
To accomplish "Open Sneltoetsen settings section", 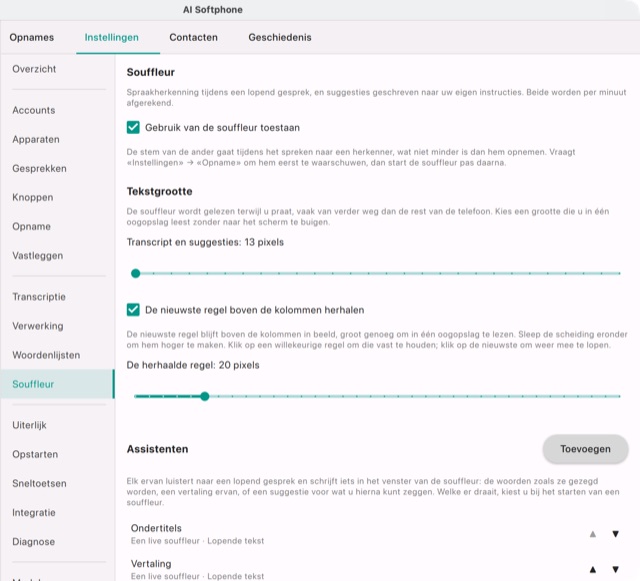I will [x=57, y=483].
